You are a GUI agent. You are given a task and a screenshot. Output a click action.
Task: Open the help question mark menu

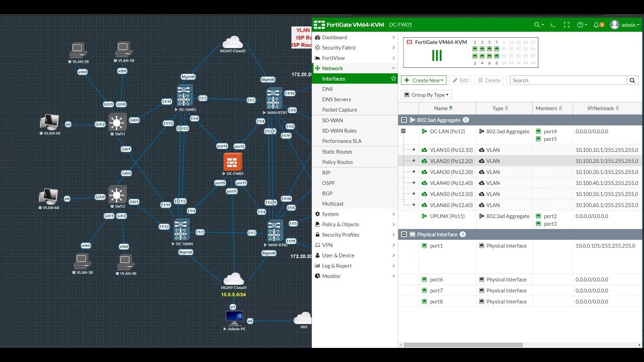point(582,25)
